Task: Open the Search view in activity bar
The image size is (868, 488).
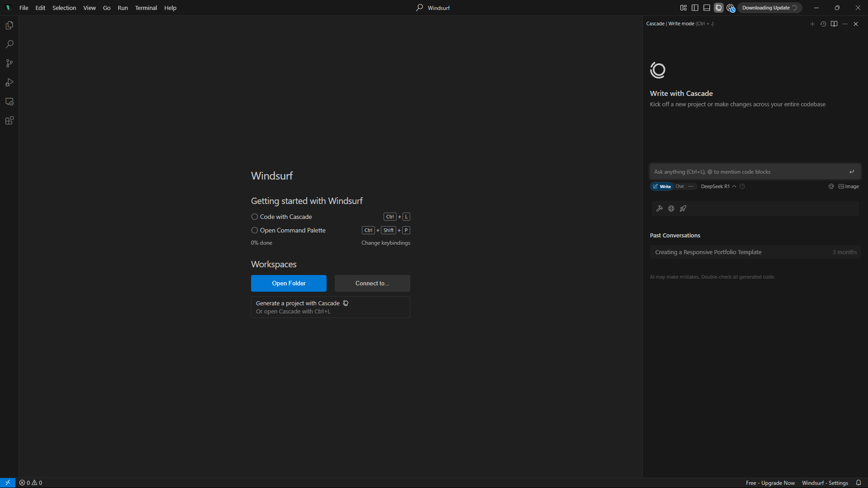Action: pos(9,44)
